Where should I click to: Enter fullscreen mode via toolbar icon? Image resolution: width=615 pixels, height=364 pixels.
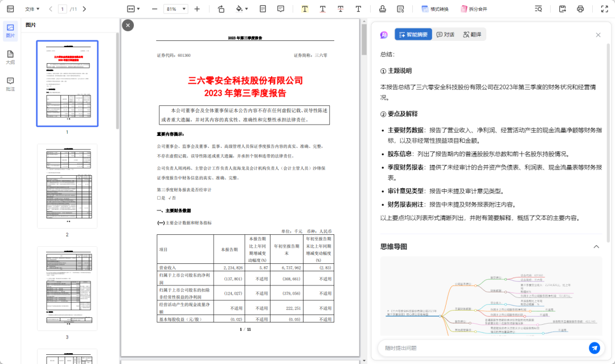(604, 9)
